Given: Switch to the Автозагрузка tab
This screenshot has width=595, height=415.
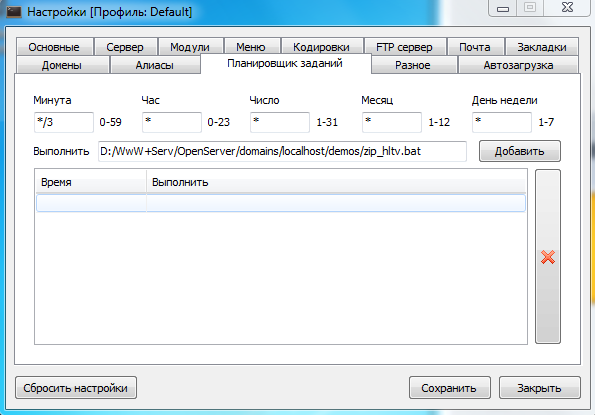Looking at the screenshot, I should click(x=518, y=65).
